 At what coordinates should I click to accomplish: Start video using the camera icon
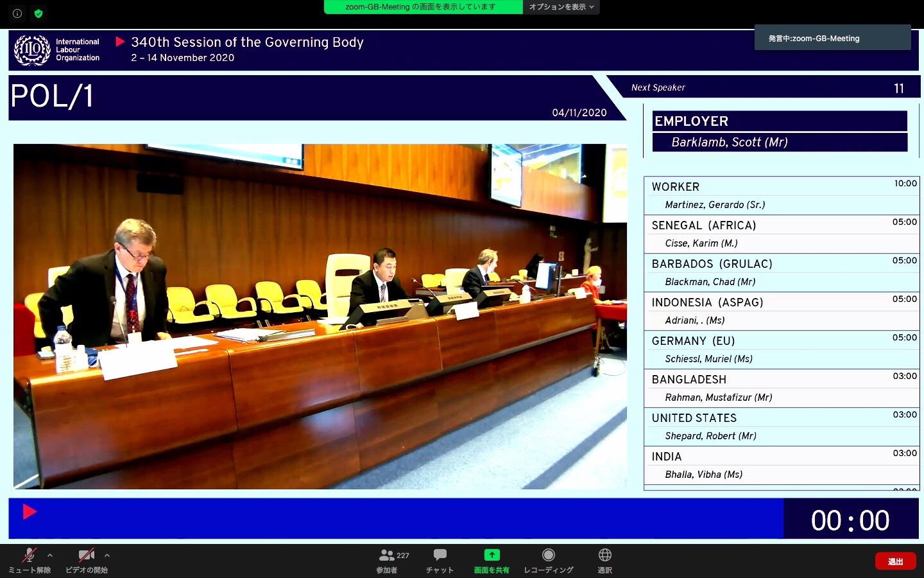(x=86, y=556)
